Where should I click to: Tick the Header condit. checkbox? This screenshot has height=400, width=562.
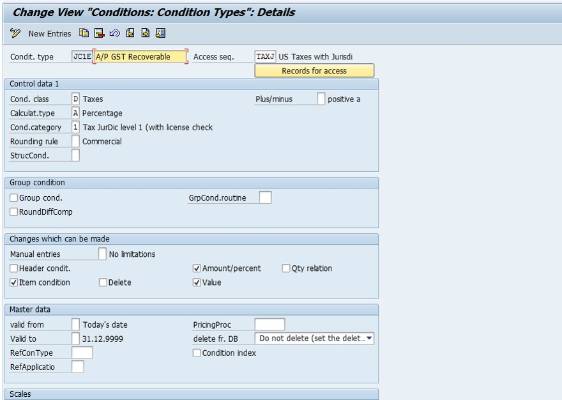(x=14, y=268)
